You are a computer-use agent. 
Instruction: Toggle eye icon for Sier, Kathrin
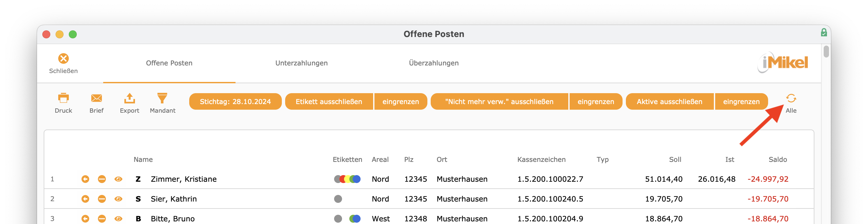118,199
